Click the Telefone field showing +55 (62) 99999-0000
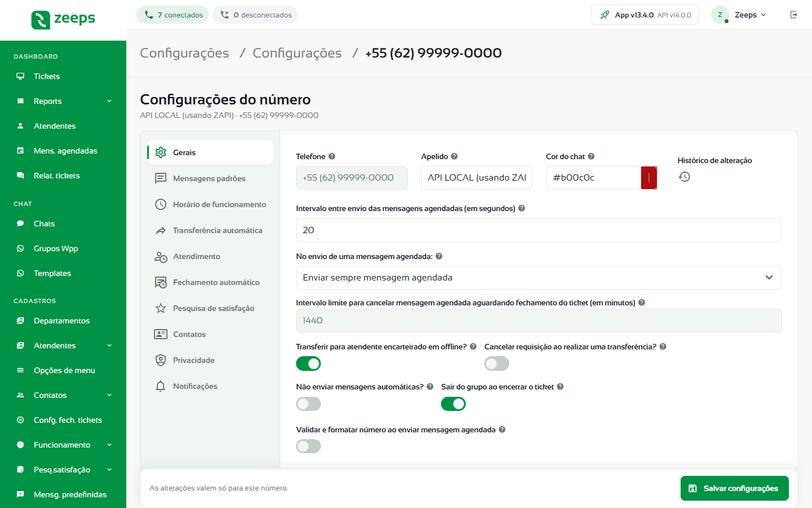This screenshot has height=508, width=812. [x=351, y=178]
